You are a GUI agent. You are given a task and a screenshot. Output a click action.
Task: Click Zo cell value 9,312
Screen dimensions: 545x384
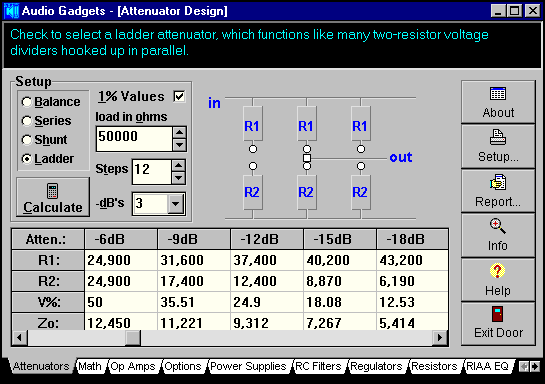[267, 322]
